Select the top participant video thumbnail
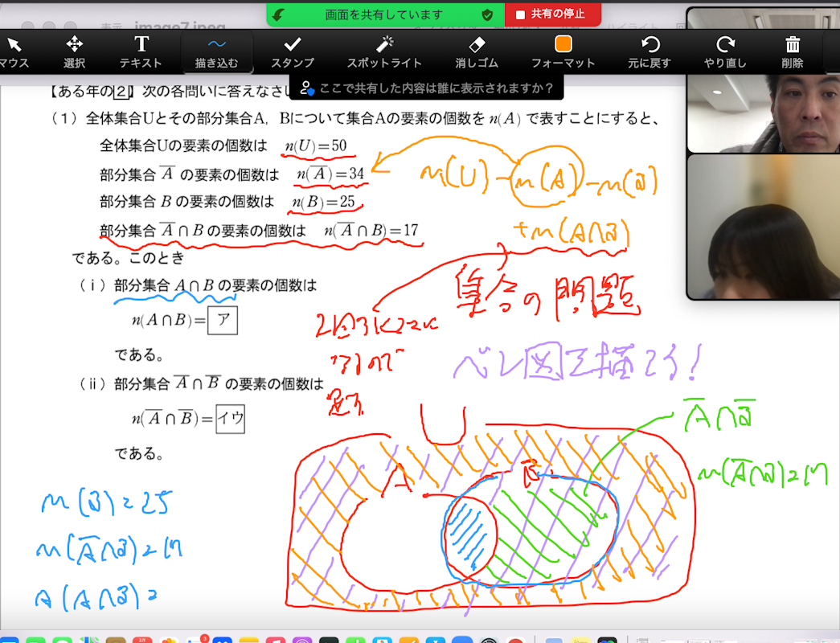Viewport: 840px width, 643px height. pyautogui.click(x=763, y=80)
